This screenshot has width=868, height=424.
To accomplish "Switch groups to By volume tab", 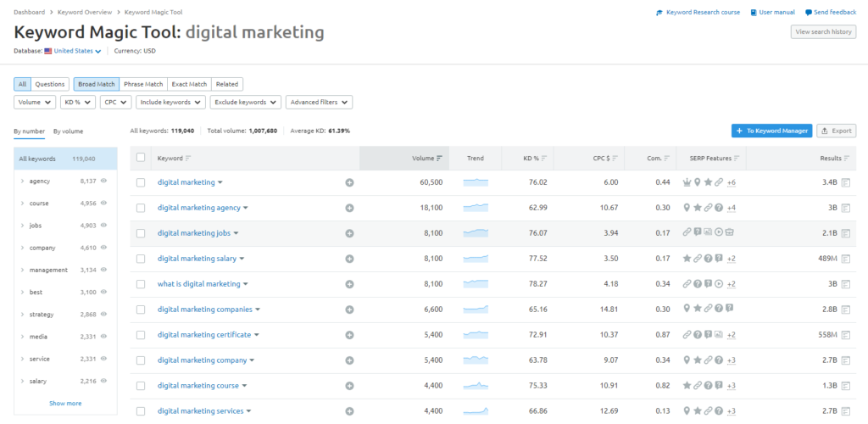I will 68,131.
